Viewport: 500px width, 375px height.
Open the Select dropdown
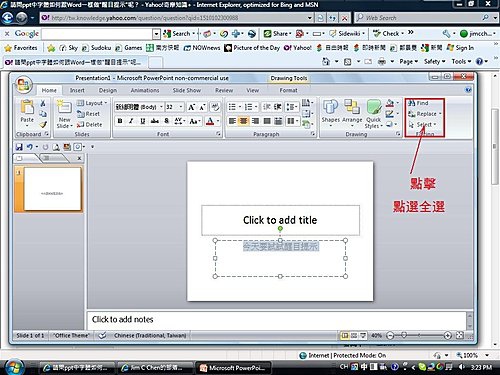click(x=423, y=125)
